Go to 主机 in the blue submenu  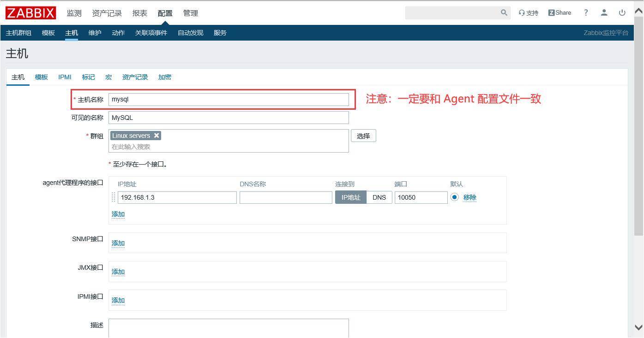(72, 33)
